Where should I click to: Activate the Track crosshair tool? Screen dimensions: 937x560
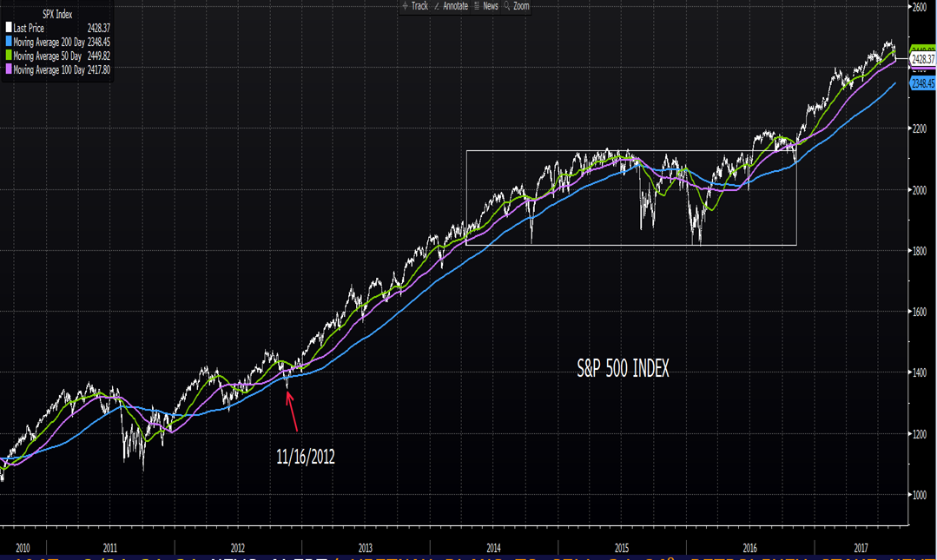coord(415,6)
